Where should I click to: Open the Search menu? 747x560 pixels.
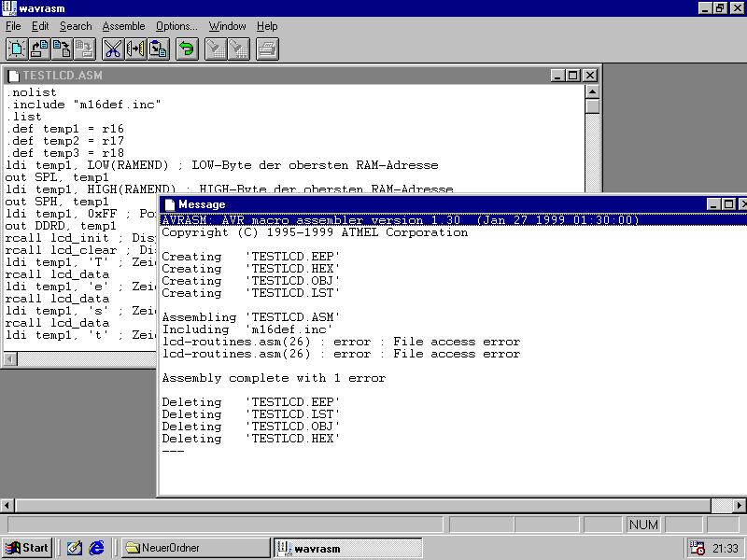point(76,26)
